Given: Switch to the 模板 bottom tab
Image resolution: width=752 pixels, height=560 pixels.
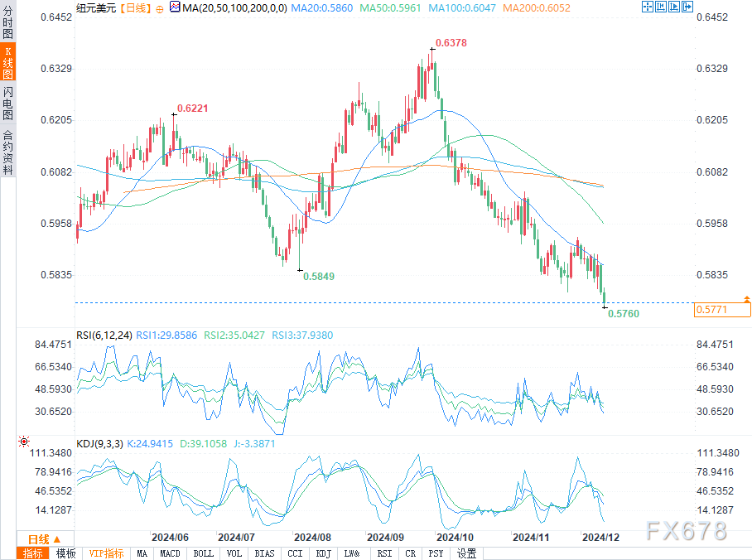Looking at the screenshot, I should (x=65, y=553).
